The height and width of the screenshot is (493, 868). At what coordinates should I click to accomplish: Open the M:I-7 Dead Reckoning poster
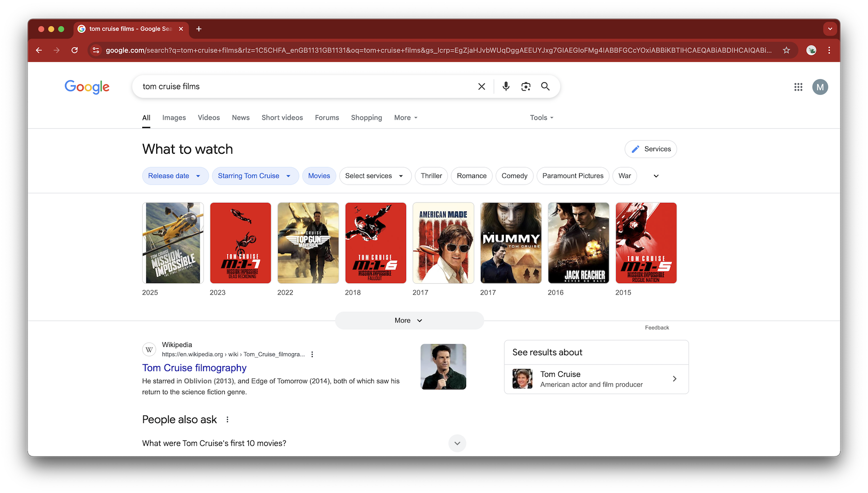point(240,243)
